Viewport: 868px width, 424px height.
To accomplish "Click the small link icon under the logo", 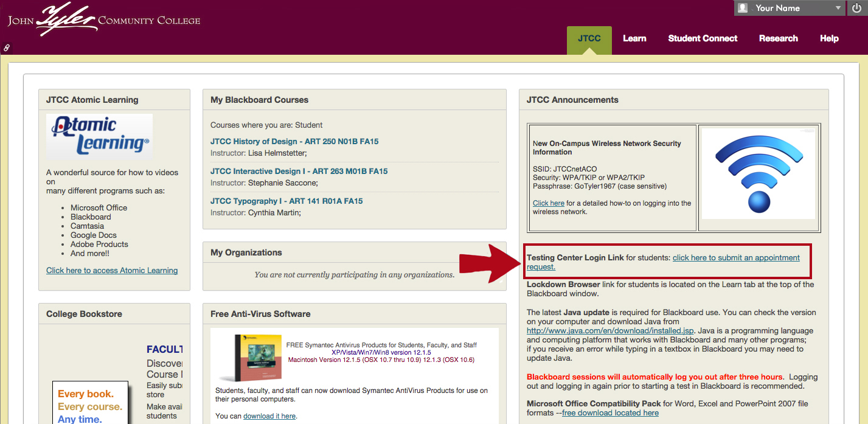I will 7,47.
